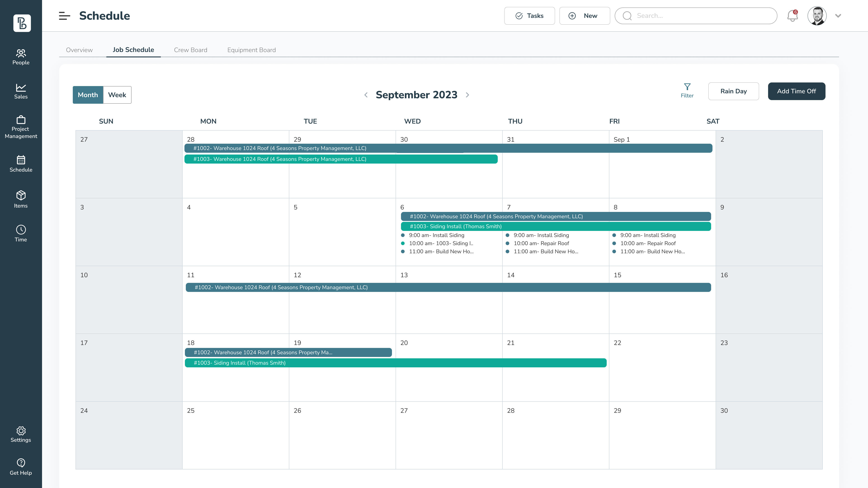Screen dimensions: 868x488
Task: Switch to Month view
Action: 88,95
